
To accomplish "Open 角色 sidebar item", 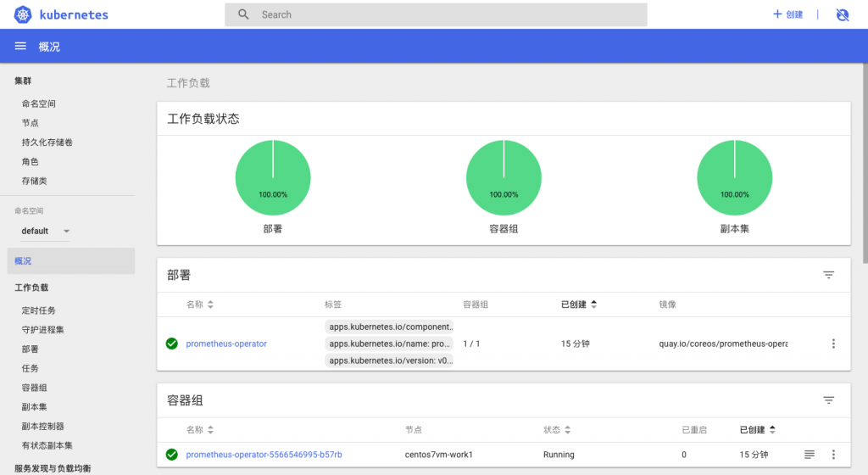I will click(x=30, y=162).
